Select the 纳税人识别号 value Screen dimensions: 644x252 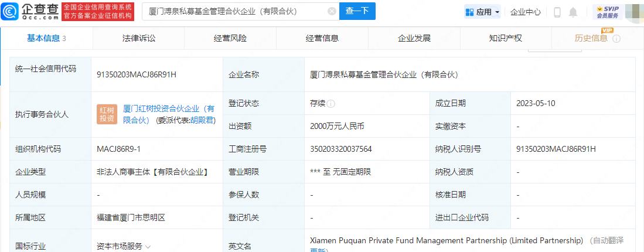pyautogui.click(x=556, y=149)
